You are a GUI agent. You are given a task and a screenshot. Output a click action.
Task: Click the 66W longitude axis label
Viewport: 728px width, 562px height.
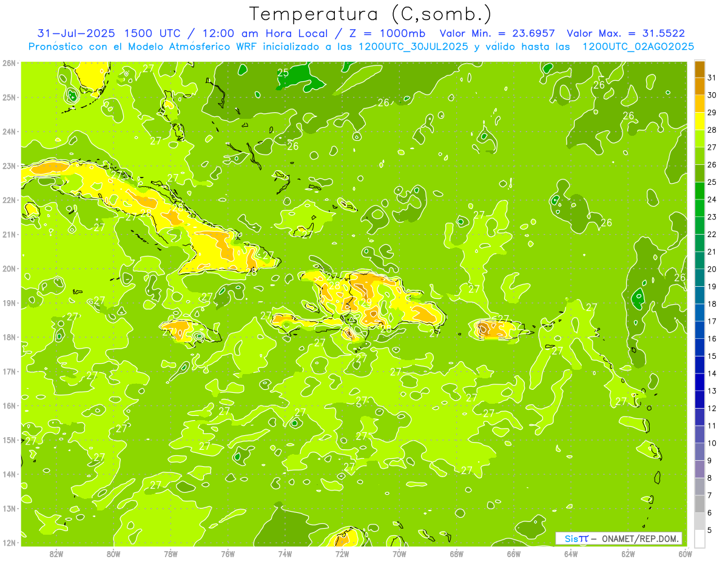(513, 554)
